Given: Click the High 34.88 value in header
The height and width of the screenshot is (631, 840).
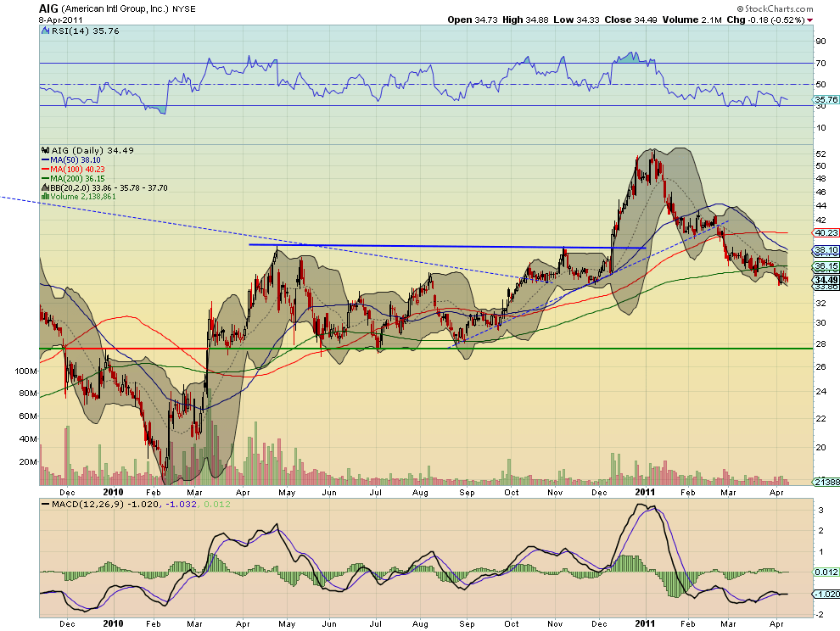Looking at the screenshot, I should click(525, 20).
